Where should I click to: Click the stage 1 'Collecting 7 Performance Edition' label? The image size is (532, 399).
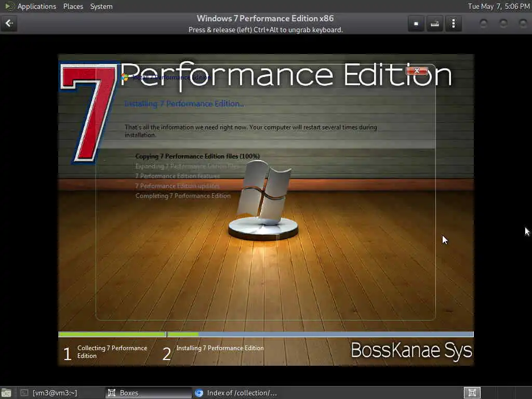click(x=112, y=352)
